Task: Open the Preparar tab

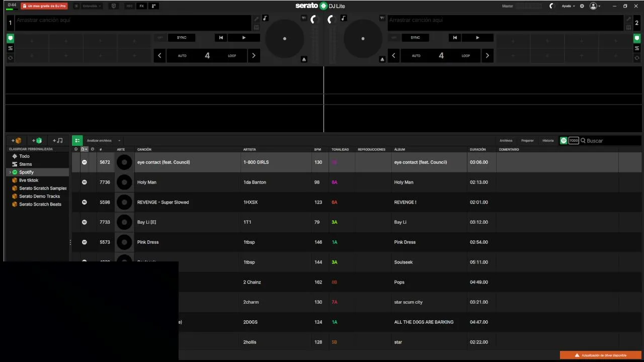Action: [527, 141]
